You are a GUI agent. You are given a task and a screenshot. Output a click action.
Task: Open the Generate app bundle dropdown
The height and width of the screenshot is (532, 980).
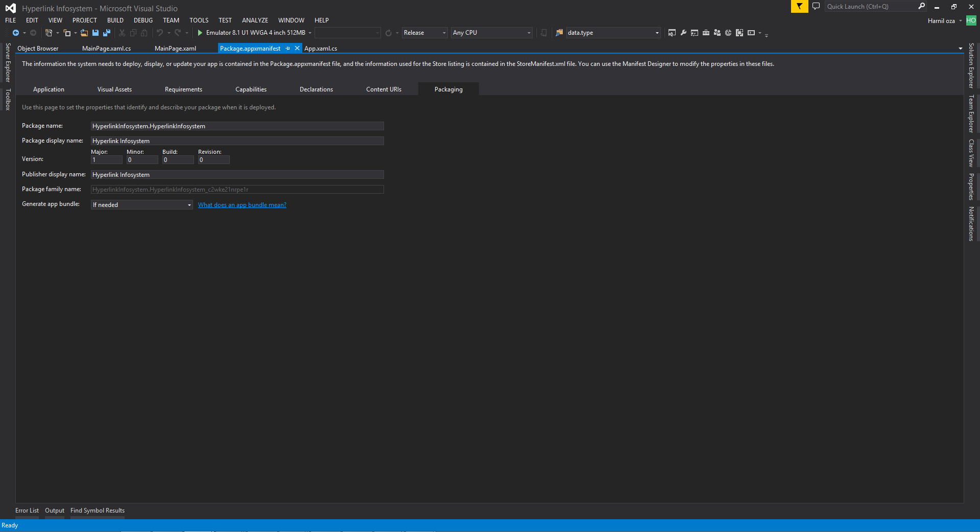pyautogui.click(x=141, y=205)
